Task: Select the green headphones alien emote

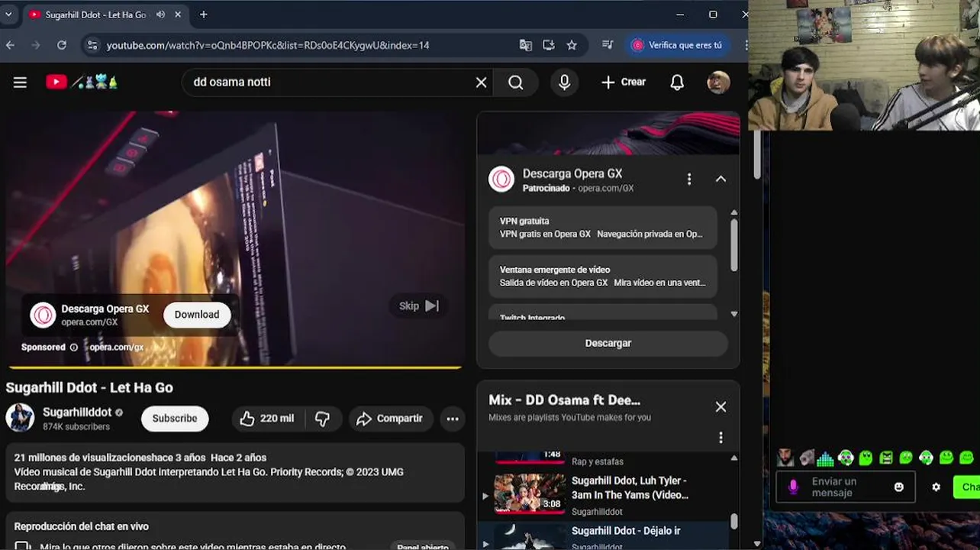Action: tap(846, 458)
